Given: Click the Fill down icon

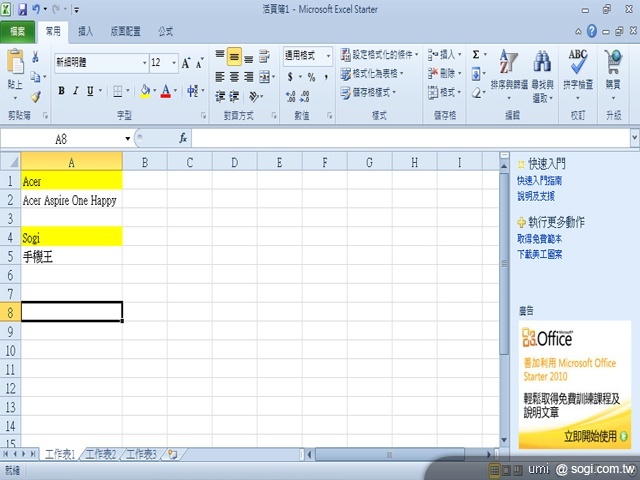Looking at the screenshot, I should pos(476,74).
